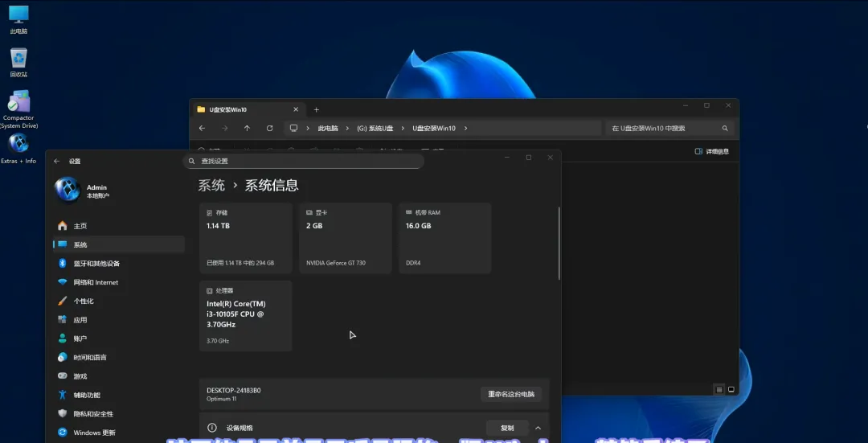Open 隐私和安全性 in Settings sidebar
Screen dimensions: 868x443
tap(119, 413)
